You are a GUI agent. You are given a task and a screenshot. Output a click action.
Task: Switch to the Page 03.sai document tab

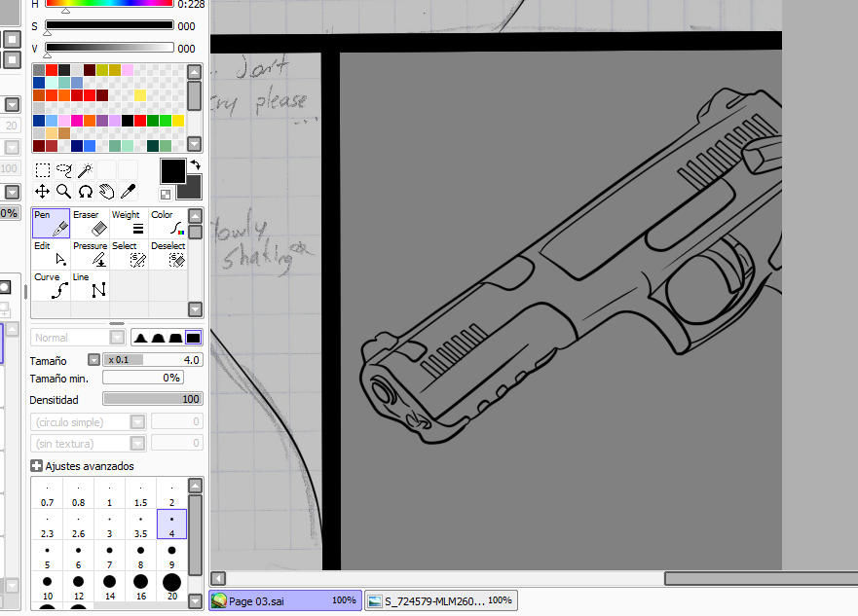coord(284,601)
